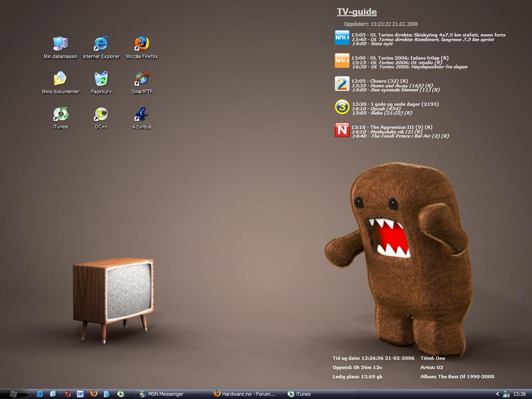
Task: Click the TVNorge N channel logo
Action: (x=342, y=130)
